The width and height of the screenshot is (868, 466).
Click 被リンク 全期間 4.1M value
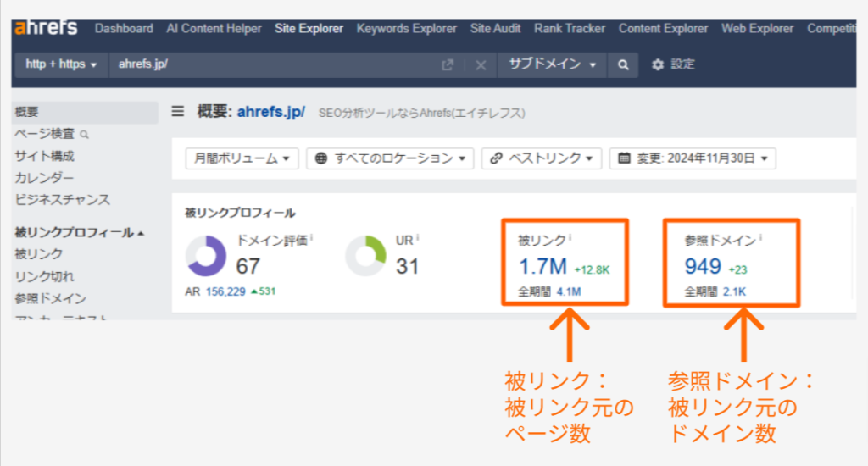pyautogui.click(x=569, y=291)
